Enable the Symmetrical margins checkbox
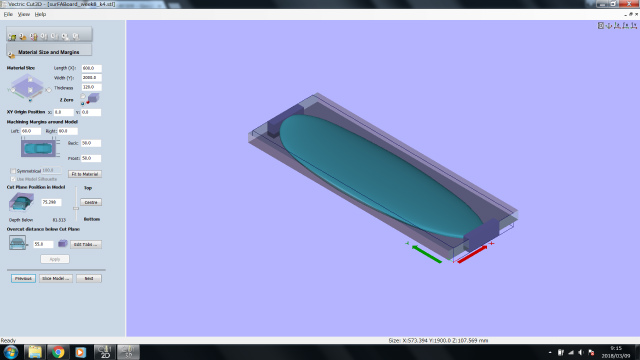The height and width of the screenshot is (360, 640). tap(13, 171)
